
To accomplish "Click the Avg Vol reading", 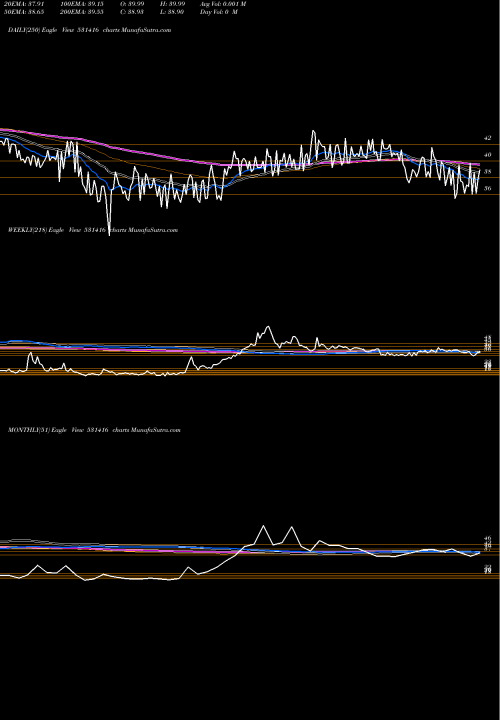I will click(223, 4).
